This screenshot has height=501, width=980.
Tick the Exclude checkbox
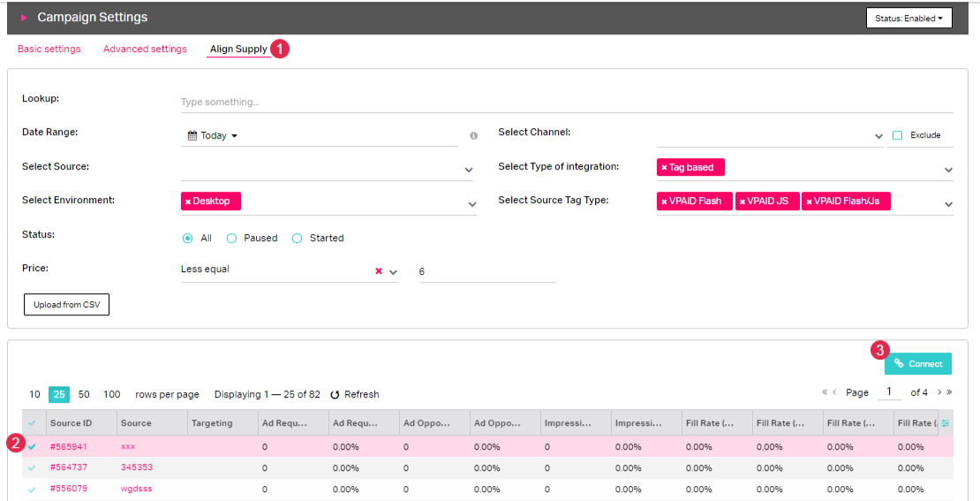[x=897, y=135]
